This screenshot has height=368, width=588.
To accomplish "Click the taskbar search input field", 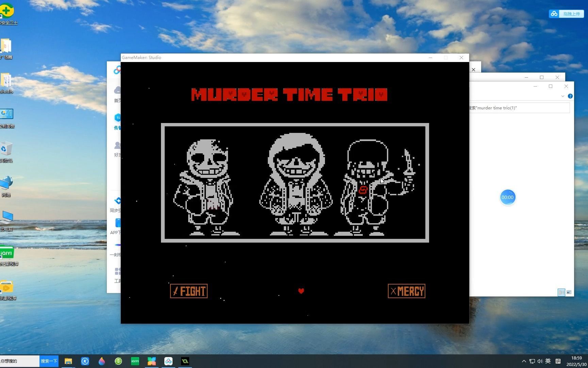I will point(20,361).
